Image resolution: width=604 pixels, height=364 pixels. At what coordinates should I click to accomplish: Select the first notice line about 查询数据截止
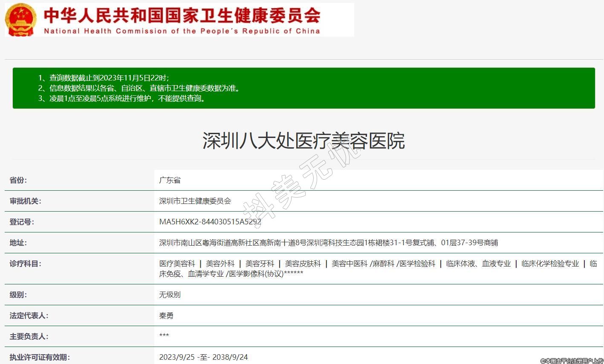coord(104,78)
